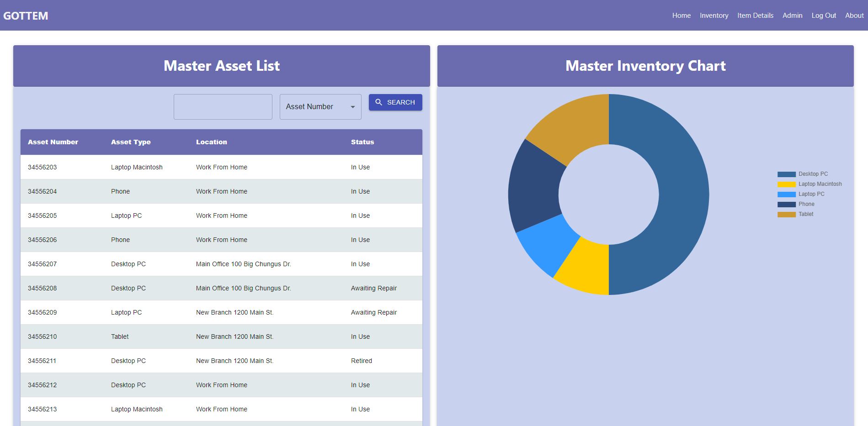868x426 pixels.
Task: Click the Status column header
Action: (x=362, y=142)
